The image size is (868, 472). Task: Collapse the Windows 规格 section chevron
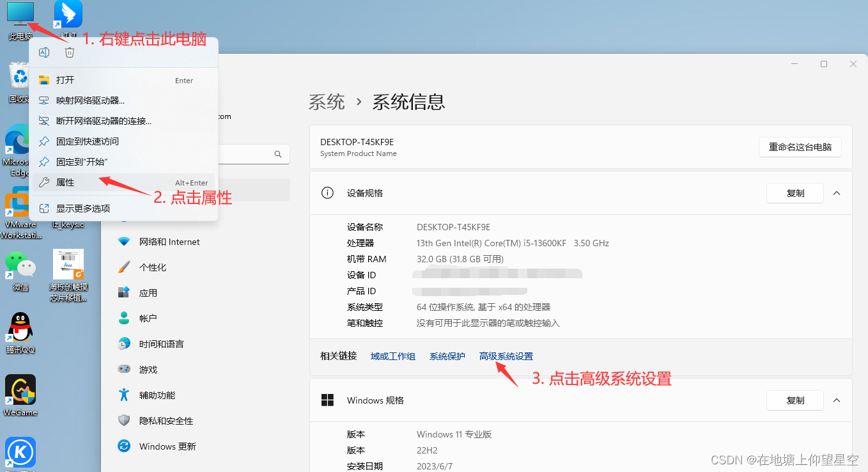pos(837,400)
